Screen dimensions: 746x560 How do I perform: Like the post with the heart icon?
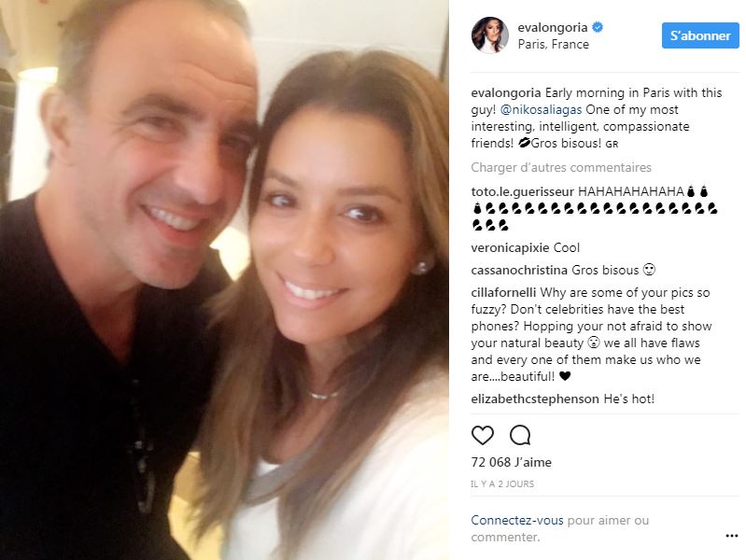point(483,435)
